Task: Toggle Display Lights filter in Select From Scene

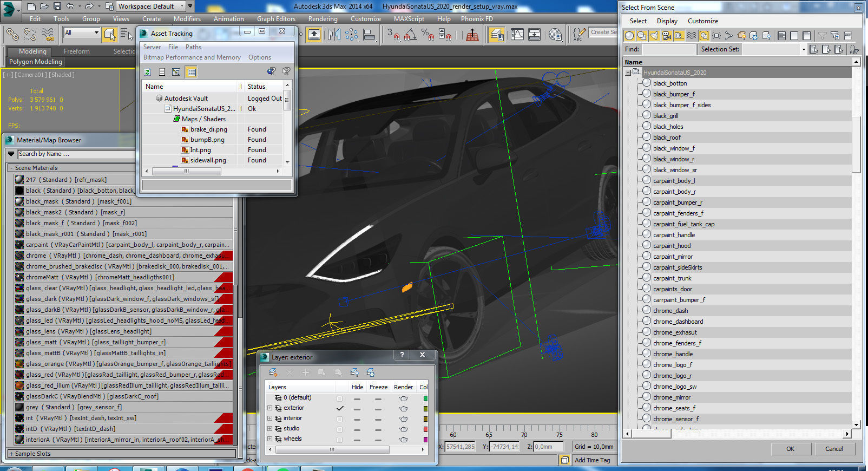Action: [654, 36]
